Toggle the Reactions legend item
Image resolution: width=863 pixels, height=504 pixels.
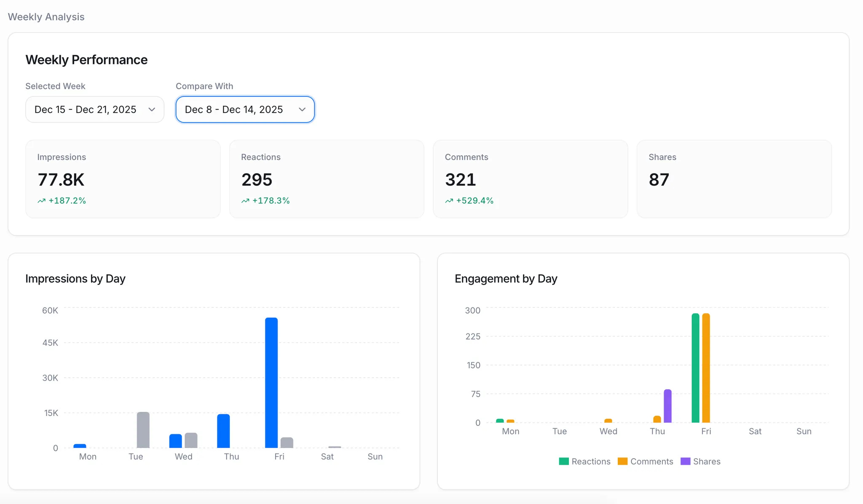[590, 461]
